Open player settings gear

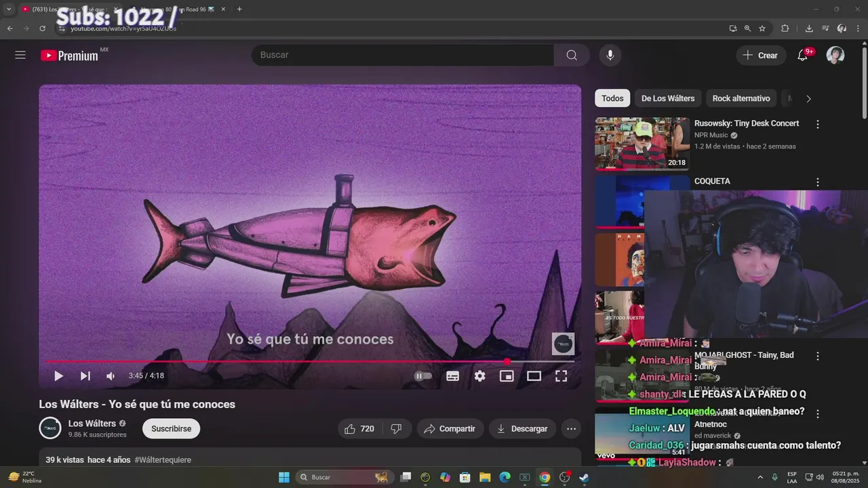click(480, 375)
